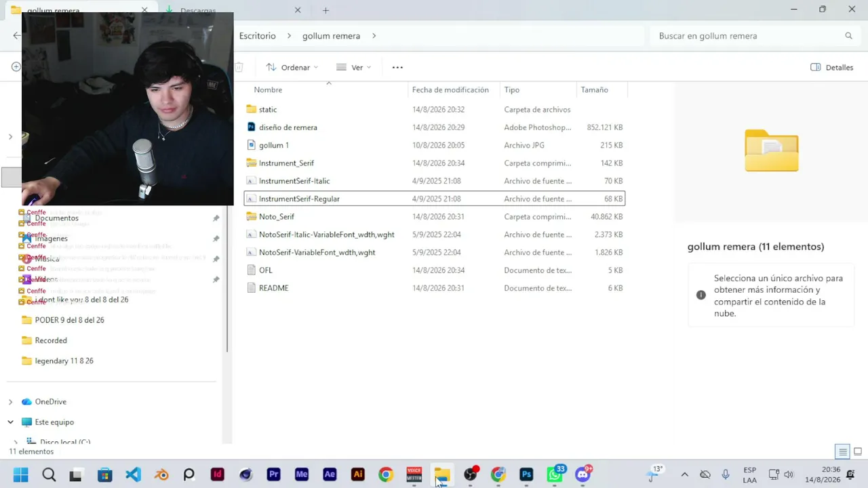Viewport: 868px width, 488px height.
Task: Switch to details list view icon in status bar
Action: point(842,451)
